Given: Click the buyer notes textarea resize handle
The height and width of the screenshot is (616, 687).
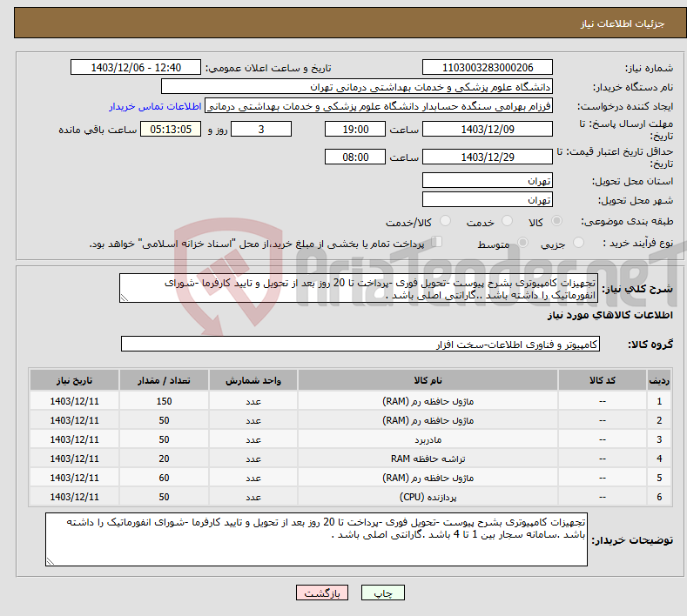Looking at the screenshot, I should pyautogui.click(x=51, y=561).
